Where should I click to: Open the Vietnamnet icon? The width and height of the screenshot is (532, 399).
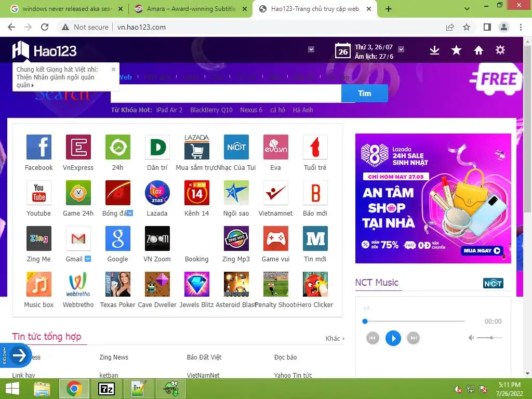[276, 193]
